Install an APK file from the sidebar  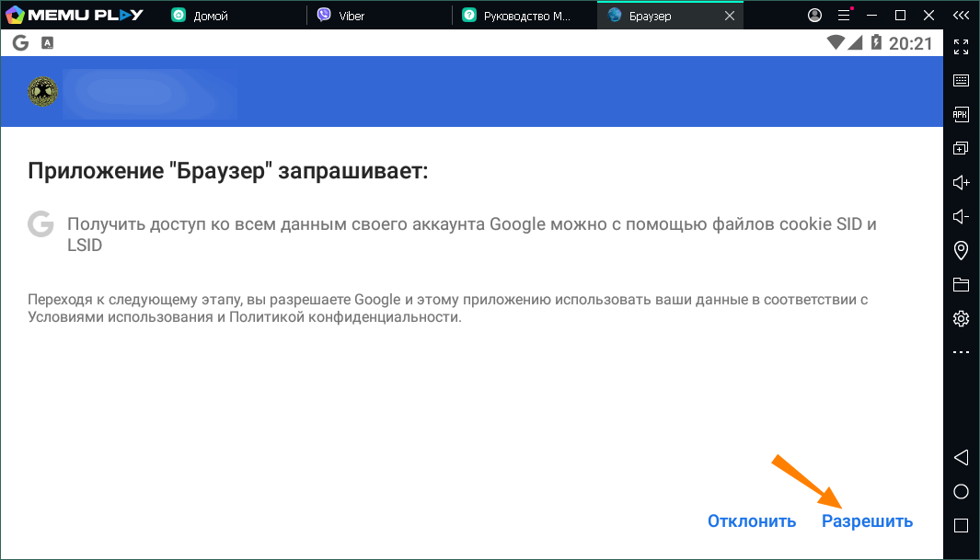[x=961, y=114]
